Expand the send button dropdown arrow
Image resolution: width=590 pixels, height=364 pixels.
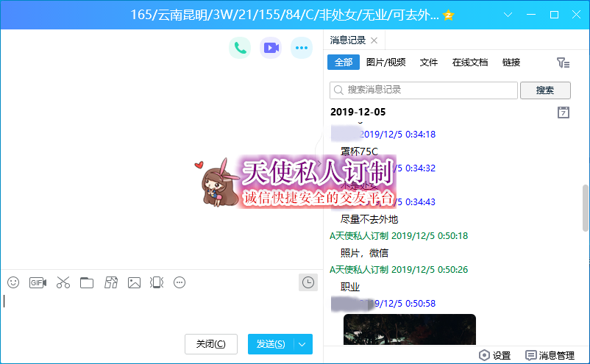click(x=303, y=344)
